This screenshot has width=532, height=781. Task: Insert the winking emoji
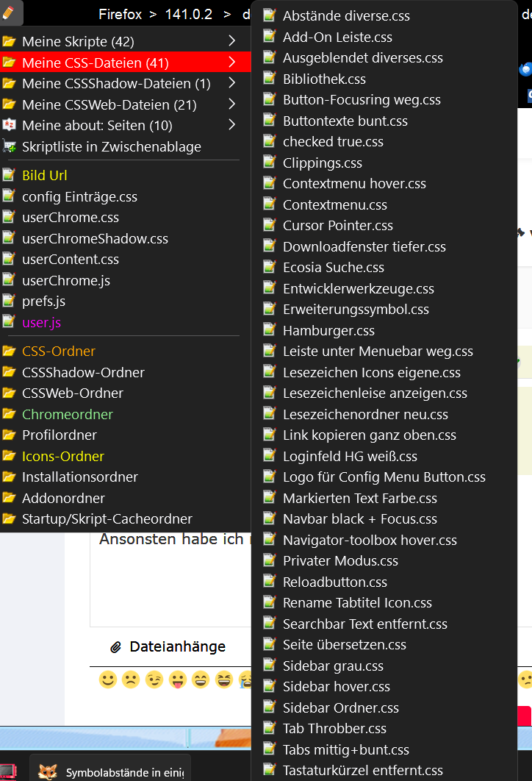pyautogui.click(x=154, y=680)
